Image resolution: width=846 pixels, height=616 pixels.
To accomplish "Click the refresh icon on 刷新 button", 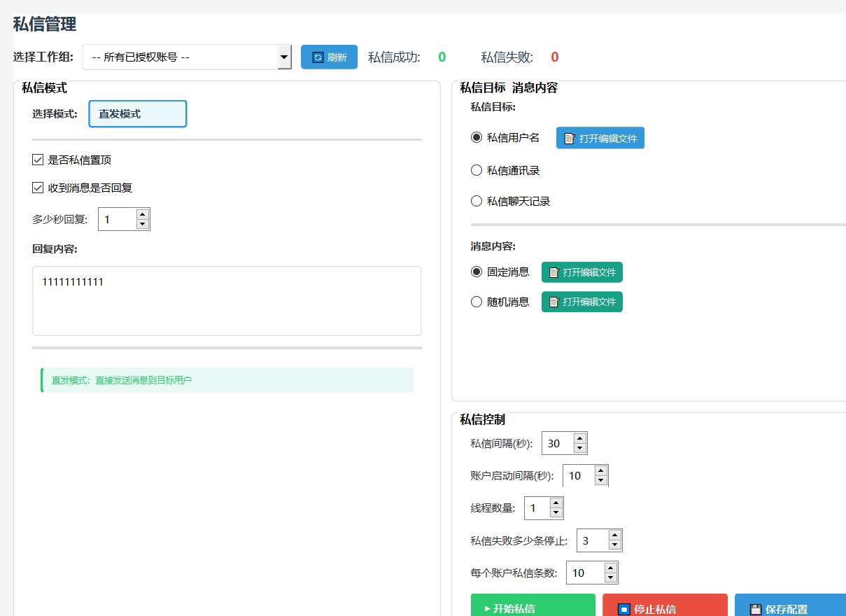I will (x=318, y=57).
